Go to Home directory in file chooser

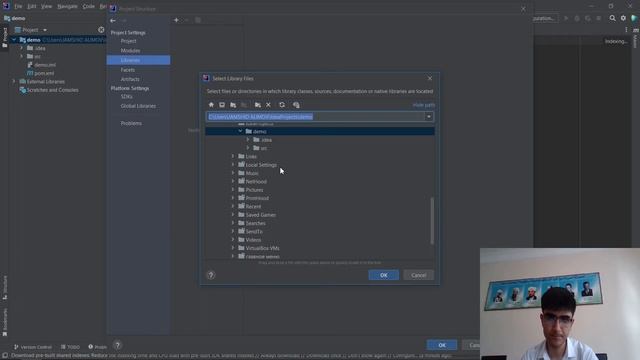tap(211, 105)
